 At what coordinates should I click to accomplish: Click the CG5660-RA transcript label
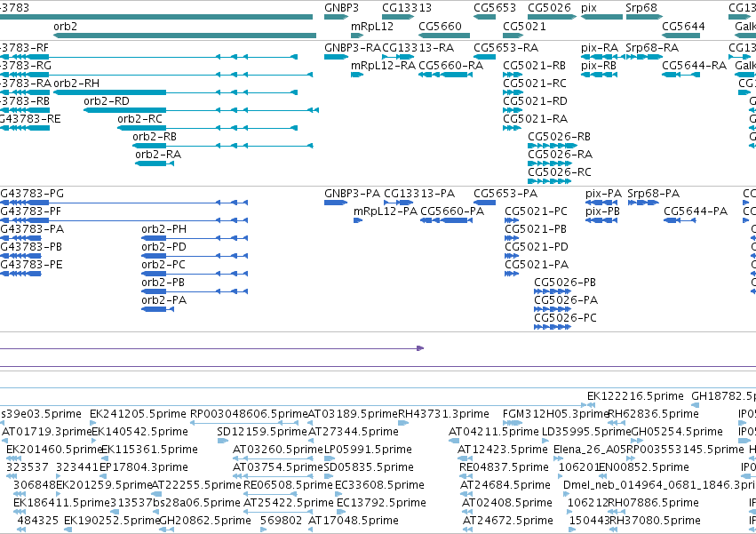click(x=450, y=65)
